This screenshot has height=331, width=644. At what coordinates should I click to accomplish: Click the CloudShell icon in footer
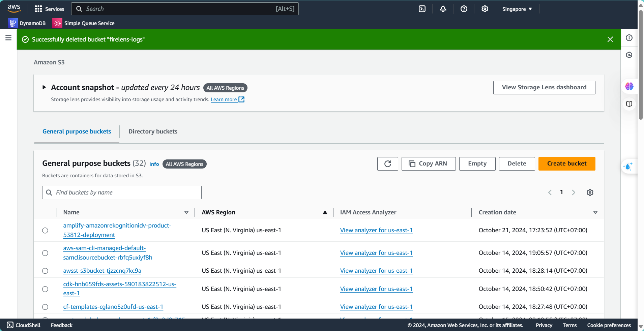[x=10, y=325]
